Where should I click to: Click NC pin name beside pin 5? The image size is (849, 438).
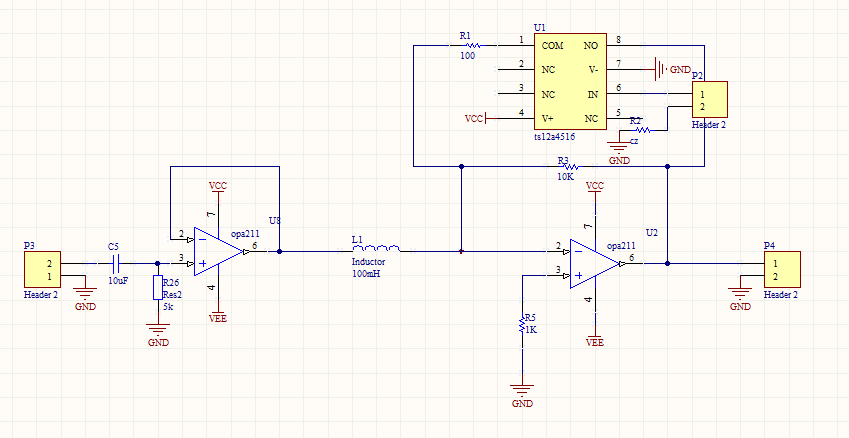591,119
